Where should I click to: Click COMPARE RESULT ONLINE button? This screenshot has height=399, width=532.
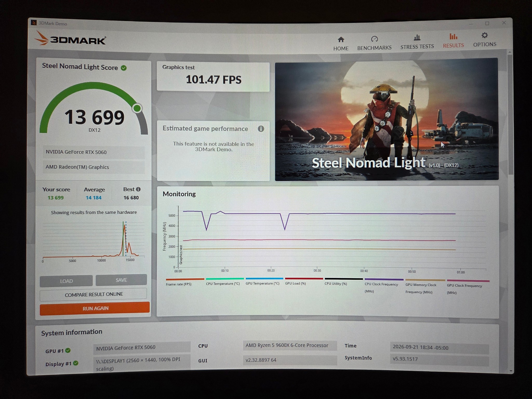pos(94,294)
